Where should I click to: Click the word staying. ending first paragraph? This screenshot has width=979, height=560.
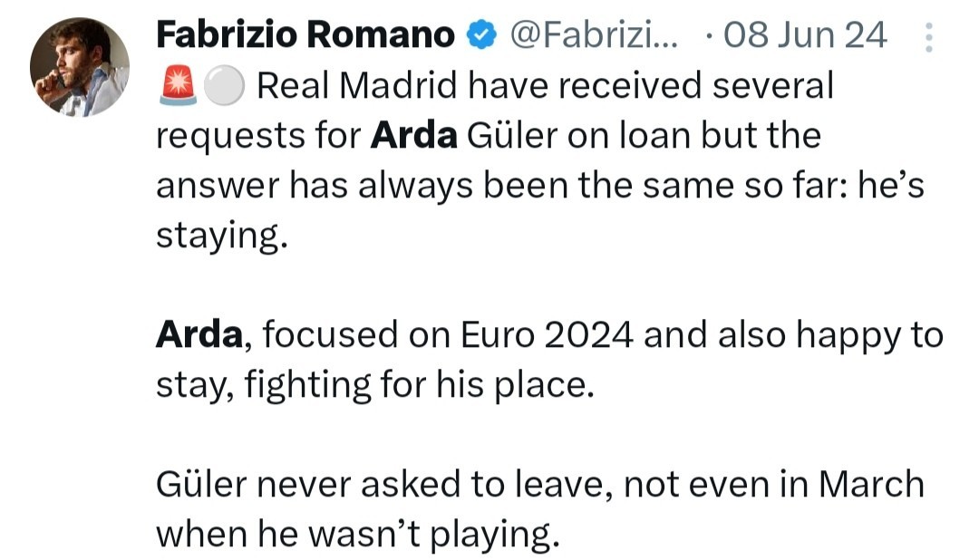coord(222,237)
